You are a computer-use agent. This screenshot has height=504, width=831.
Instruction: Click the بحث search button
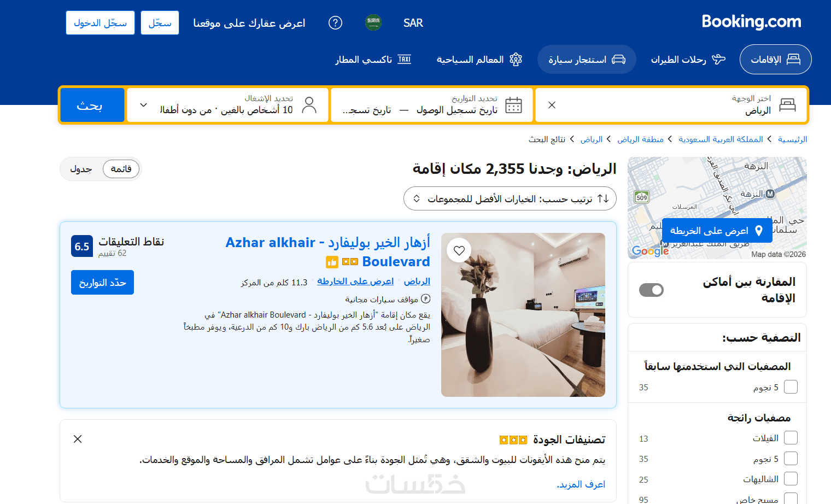[x=92, y=105]
